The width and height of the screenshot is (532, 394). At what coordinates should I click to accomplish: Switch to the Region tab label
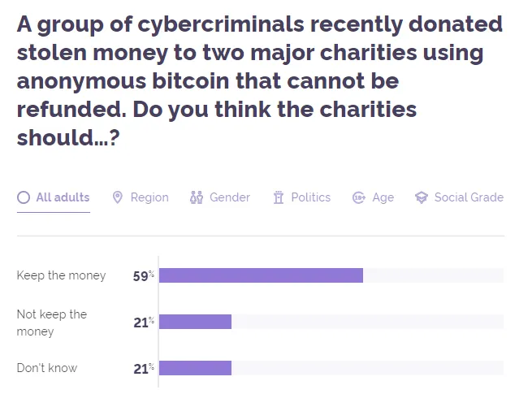point(149,197)
